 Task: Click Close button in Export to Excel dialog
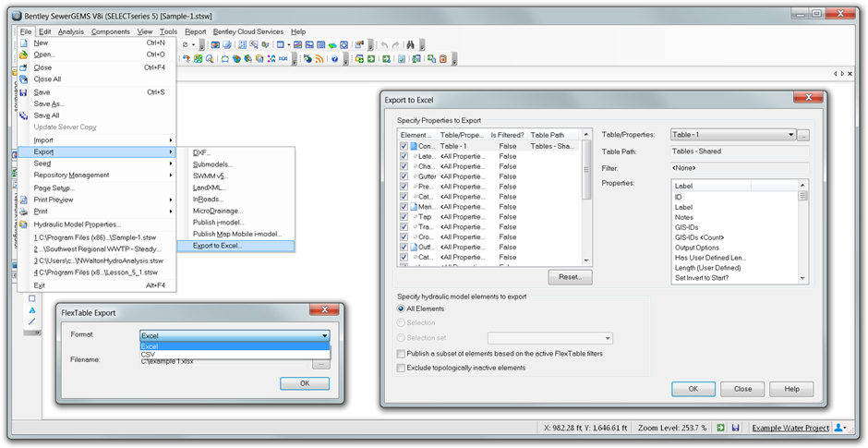(x=742, y=389)
